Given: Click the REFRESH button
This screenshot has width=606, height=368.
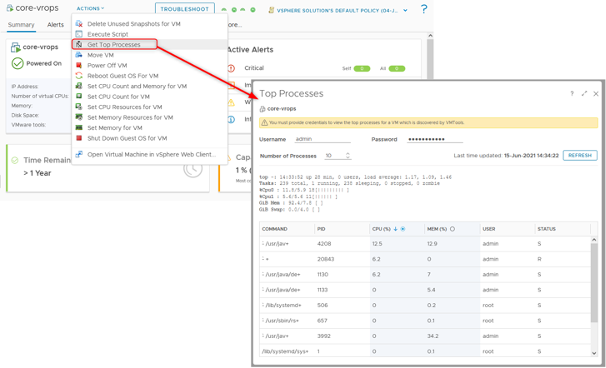Looking at the screenshot, I should (580, 155).
